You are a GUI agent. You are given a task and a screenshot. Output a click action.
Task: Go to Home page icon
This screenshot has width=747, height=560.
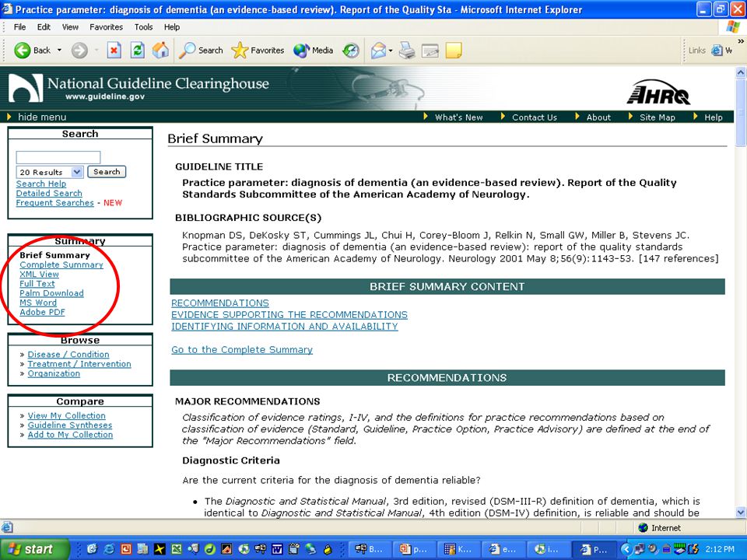160,50
